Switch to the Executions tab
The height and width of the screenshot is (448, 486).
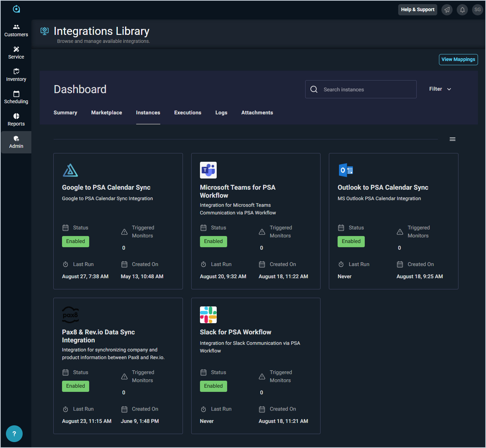point(188,113)
